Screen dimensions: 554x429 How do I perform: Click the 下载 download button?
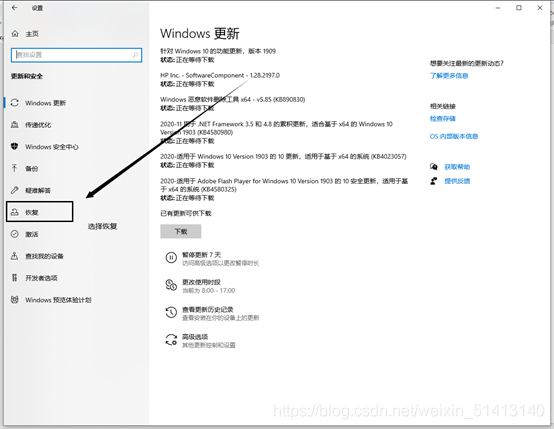tap(181, 231)
